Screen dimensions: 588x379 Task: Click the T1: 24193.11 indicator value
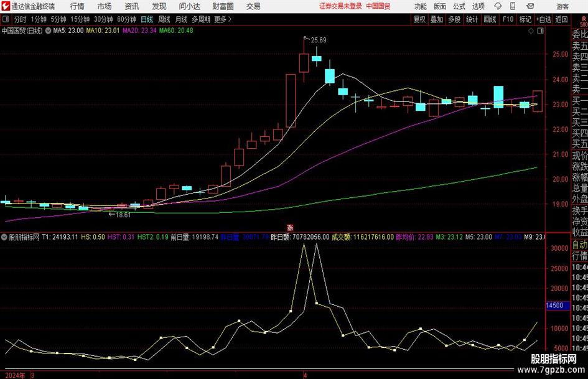click(x=60, y=237)
